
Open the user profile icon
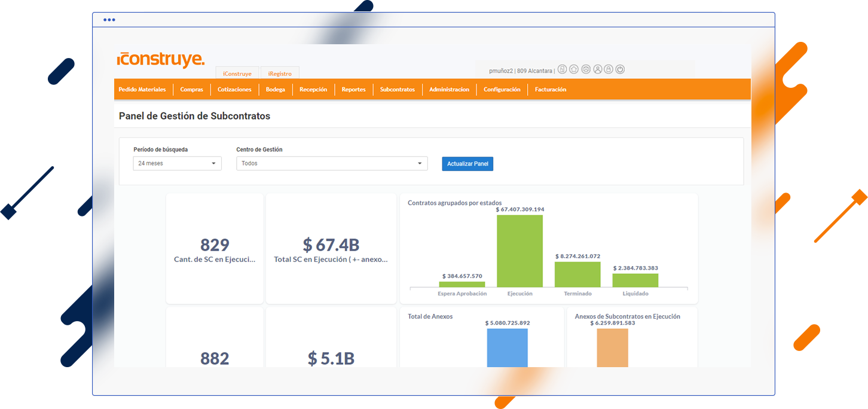click(597, 69)
